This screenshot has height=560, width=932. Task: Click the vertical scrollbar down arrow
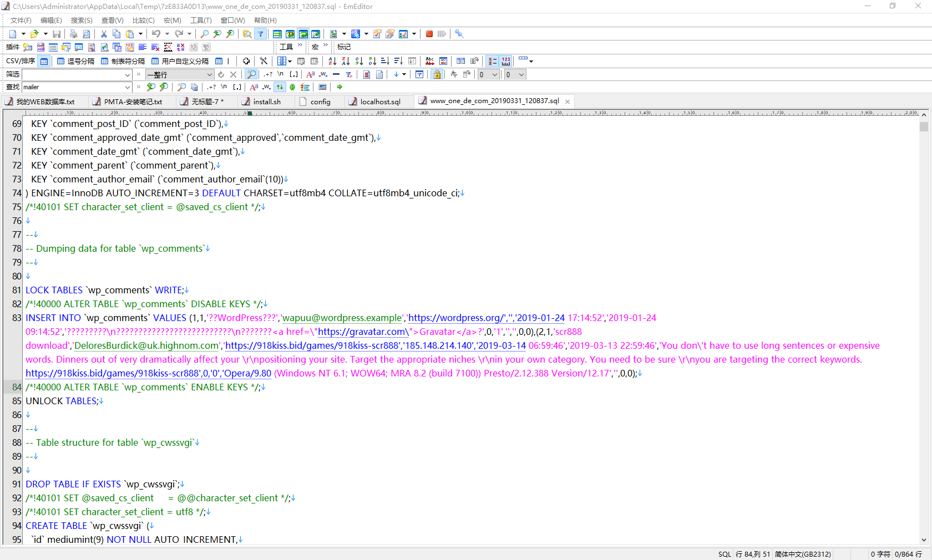[x=924, y=540]
